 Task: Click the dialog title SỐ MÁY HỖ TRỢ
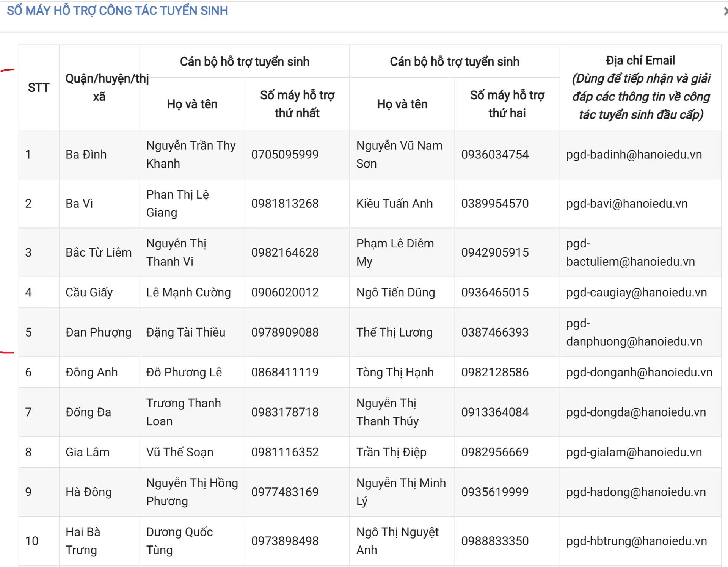[x=117, y=11]
